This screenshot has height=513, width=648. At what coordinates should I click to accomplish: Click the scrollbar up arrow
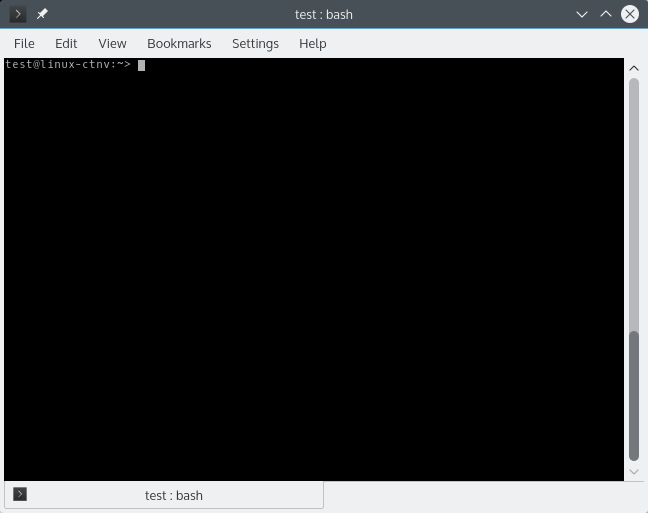[x=633, y=68]
